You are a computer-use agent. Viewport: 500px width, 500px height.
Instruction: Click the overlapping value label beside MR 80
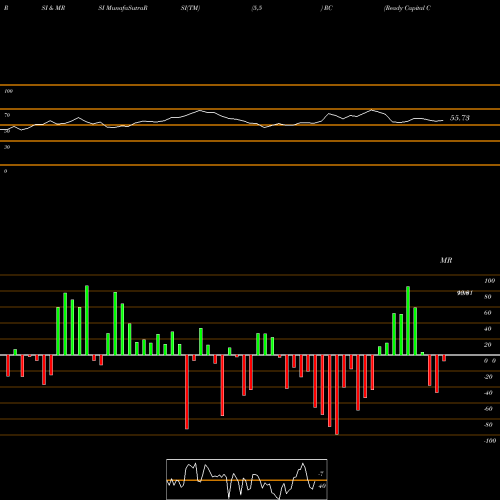coord(465,293)
